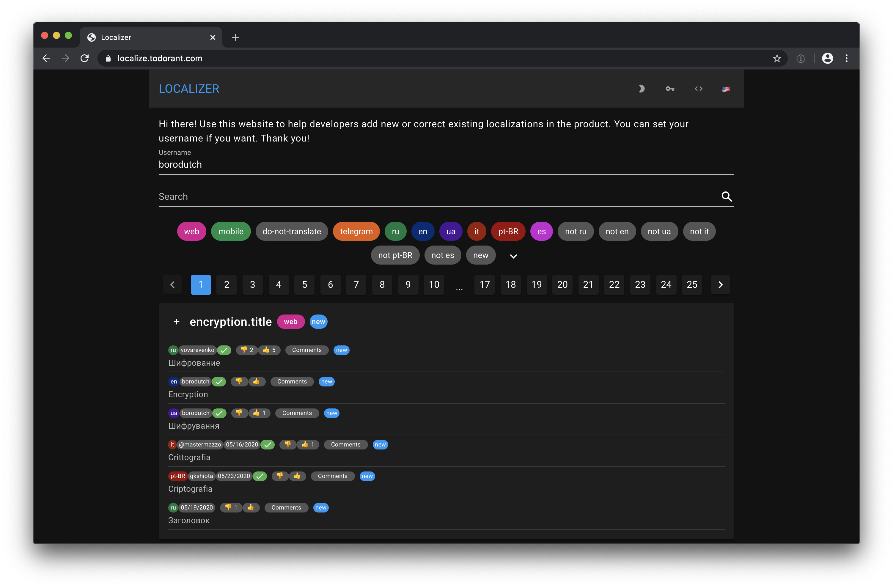Toggle the mobile tag filter
The image size is (893, 588).
coord(230,231)
